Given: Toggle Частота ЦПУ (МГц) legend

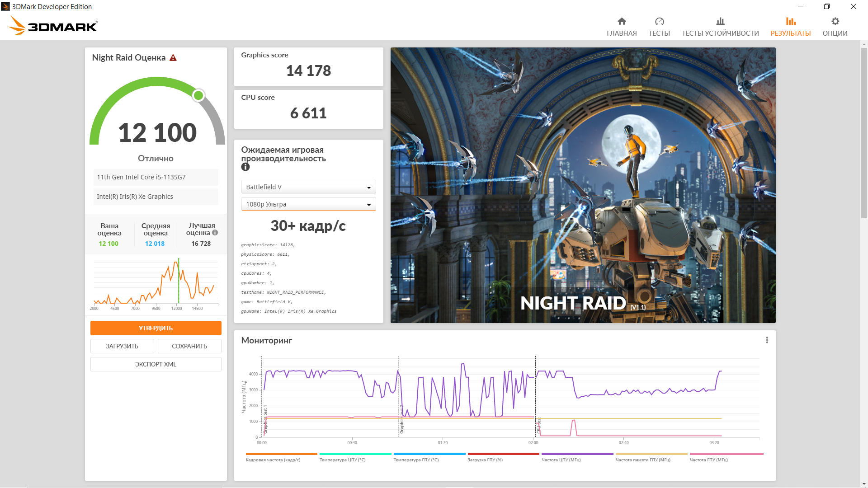Looking at the screenshot, I should [577, 457].
